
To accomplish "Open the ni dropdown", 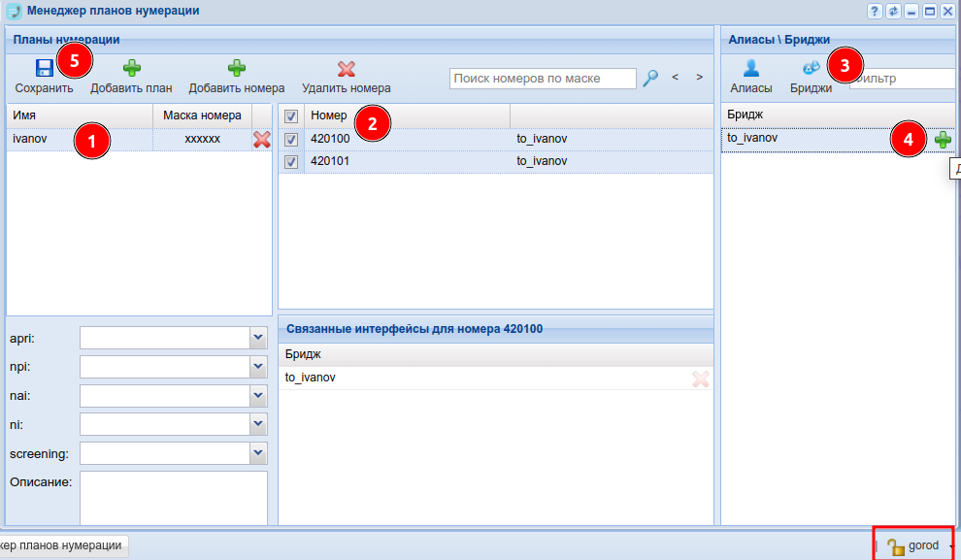I will (258, 424).
